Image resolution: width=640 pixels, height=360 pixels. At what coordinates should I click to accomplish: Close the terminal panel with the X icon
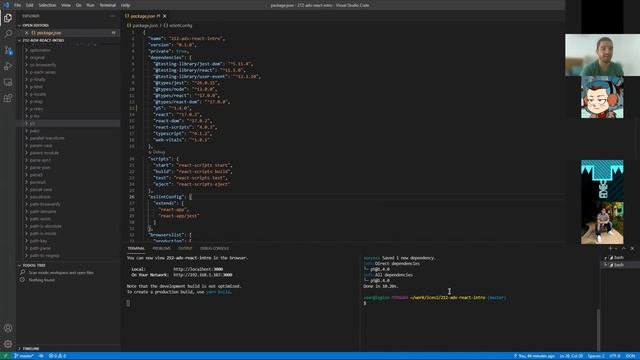(x=632, y=248)
